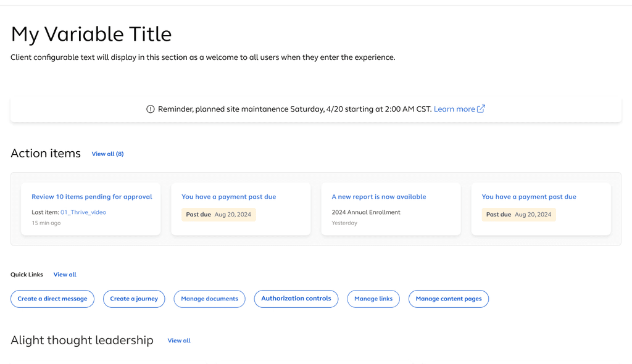Open Manage documents quick link
This screenshot has width=632, height=364.
click(209, 299)
